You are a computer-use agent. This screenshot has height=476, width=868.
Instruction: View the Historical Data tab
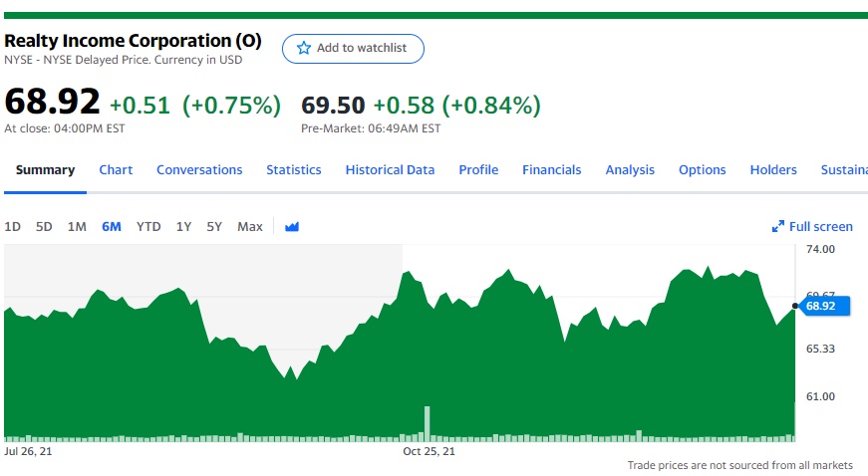(x=390, y=169)
